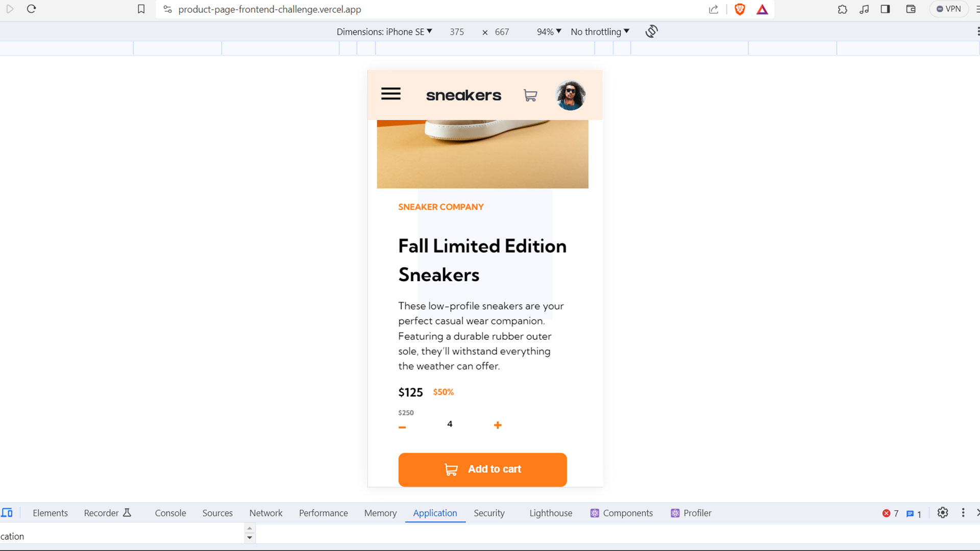980x551 pixels.
Task: Open the hamburger menu on sneakers page
Action: click(391, 94)
